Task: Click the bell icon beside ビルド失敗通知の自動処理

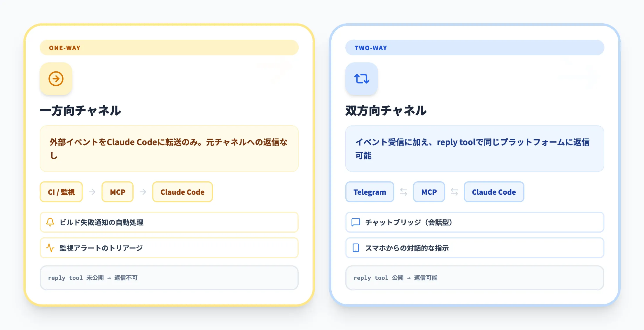Action: tap(50, 222)
